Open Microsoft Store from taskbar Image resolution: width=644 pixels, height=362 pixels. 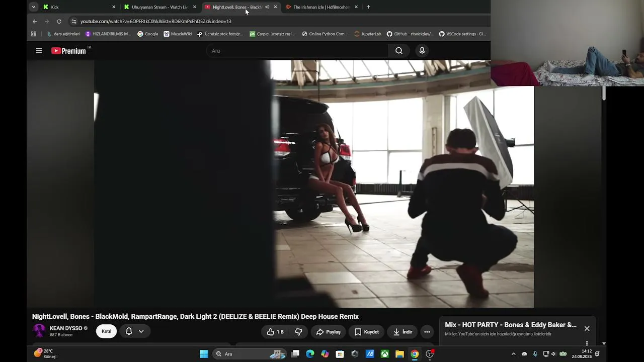click(x=340, y=354)
